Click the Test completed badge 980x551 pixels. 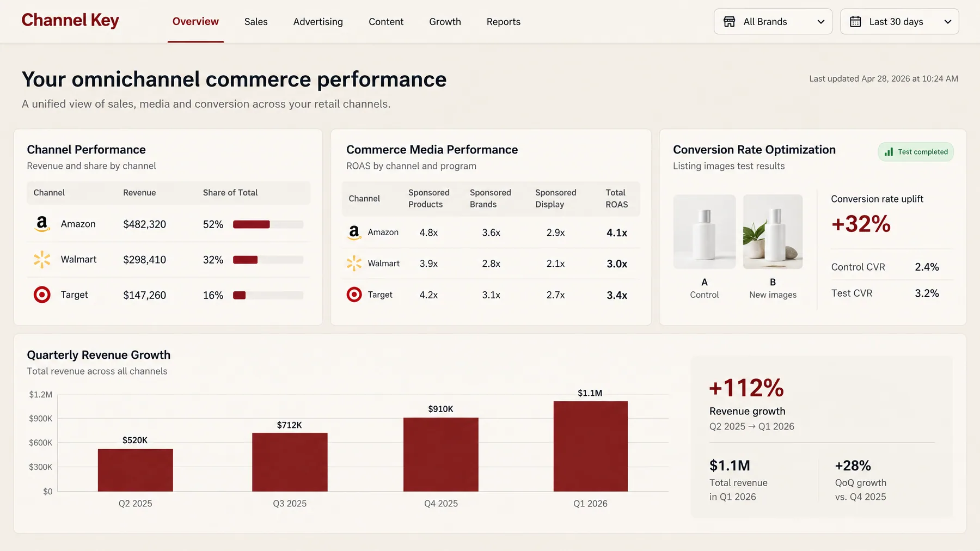[x=916, y=152]
